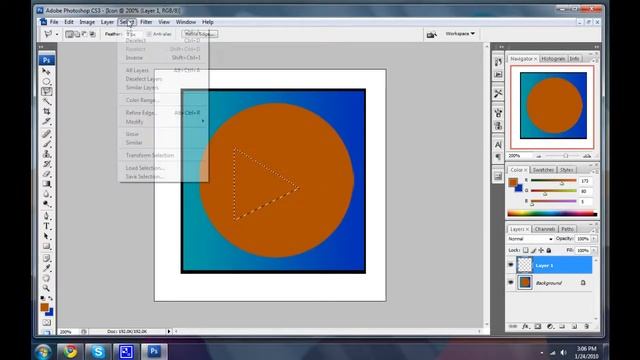Select the Pen tool

click(x=47, y=216)
